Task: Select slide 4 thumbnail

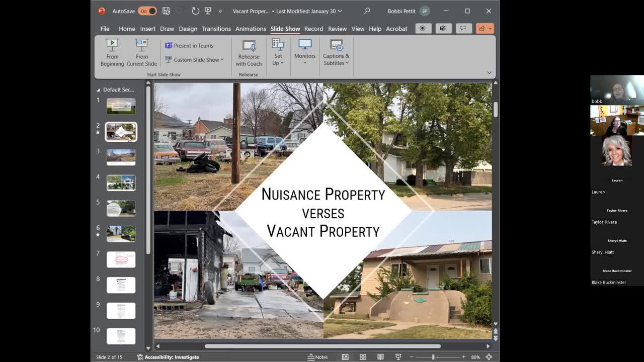Action: pyautogui.click(x=121, y=183)
